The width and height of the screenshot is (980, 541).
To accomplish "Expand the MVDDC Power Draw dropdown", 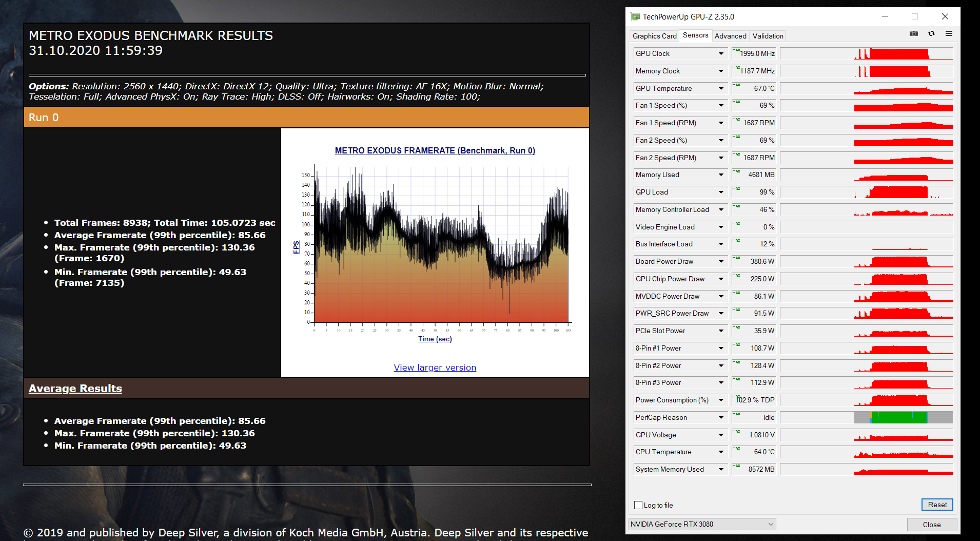I will click(x=721, y=296).
